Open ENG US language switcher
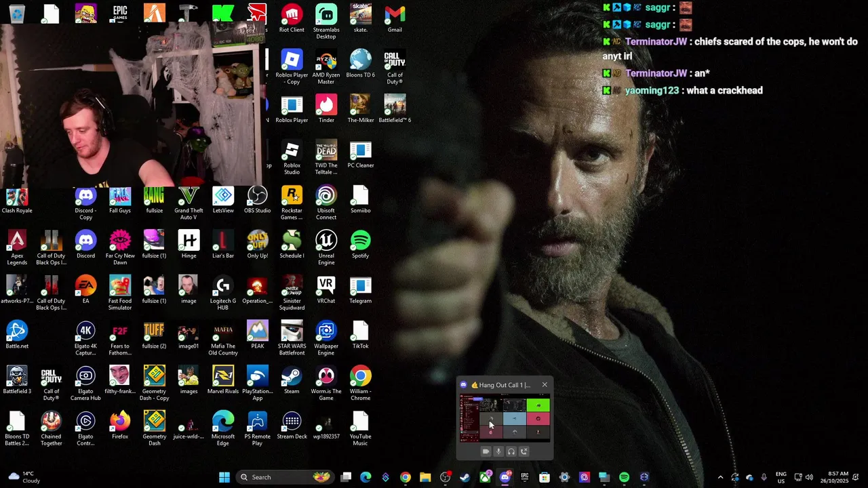This screenshot has width=868, height=488. pos(781,477)
